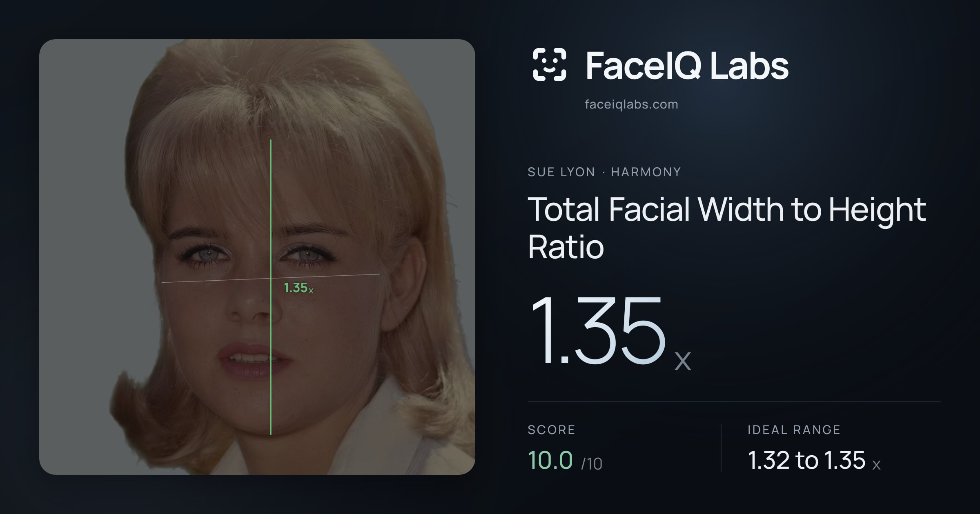The height and width of the screenshot is (514, 980).
Task: Click the IDEAL RANGE label
Action: pyautogui.click(x=794, y=430)
